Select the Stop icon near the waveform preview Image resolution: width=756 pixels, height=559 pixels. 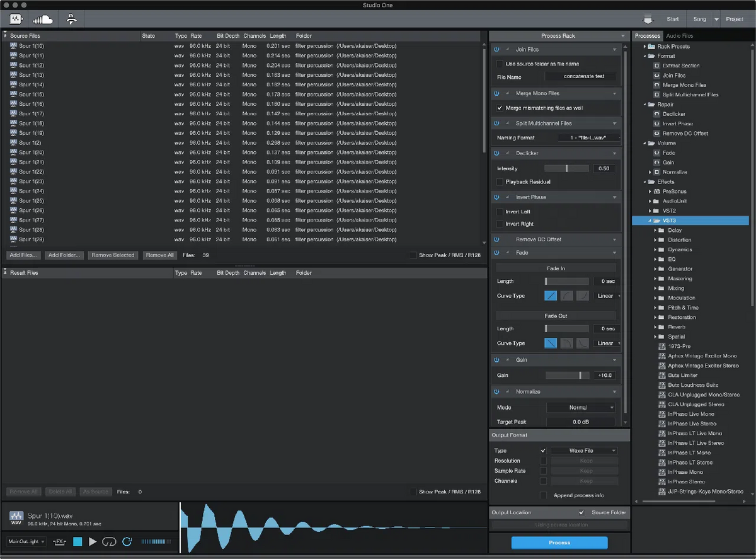click(77, 541)
